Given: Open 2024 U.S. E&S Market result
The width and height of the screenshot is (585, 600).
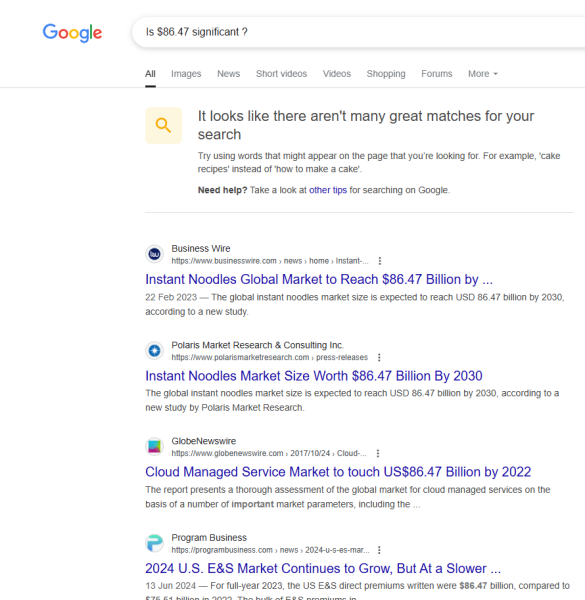Looking at the screenshot, I should 323,569.
